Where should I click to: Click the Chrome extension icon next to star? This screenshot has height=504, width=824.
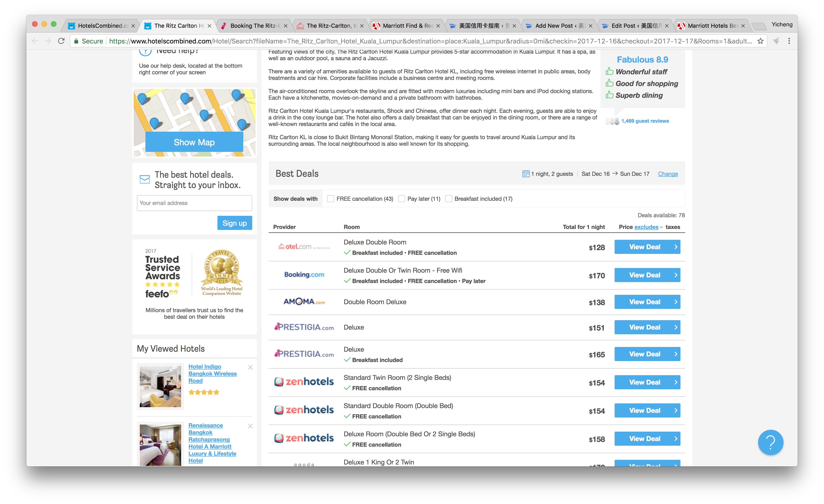pyautogui.click(x=776, y=41)
